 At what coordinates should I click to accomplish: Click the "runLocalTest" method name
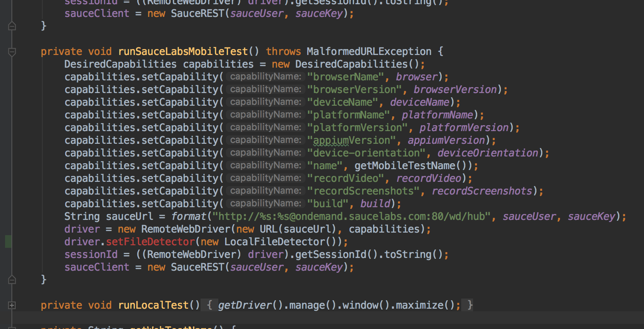tap(153, 305)
